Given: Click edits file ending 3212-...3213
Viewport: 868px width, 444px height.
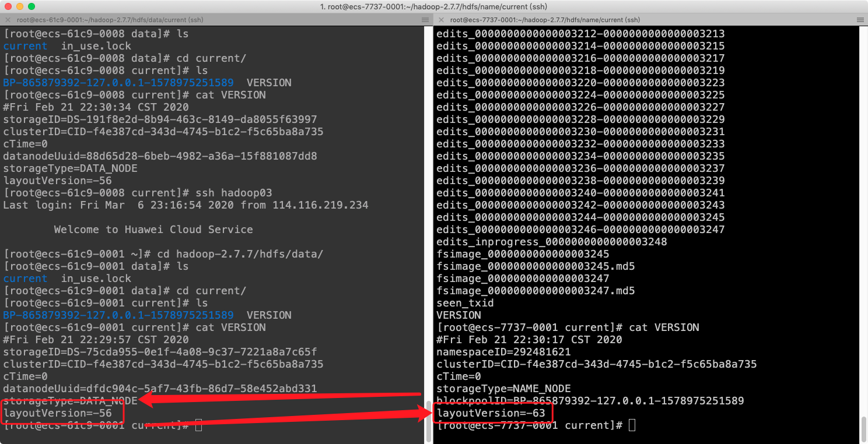Looking at the screenshot, I should coord(580,34).
